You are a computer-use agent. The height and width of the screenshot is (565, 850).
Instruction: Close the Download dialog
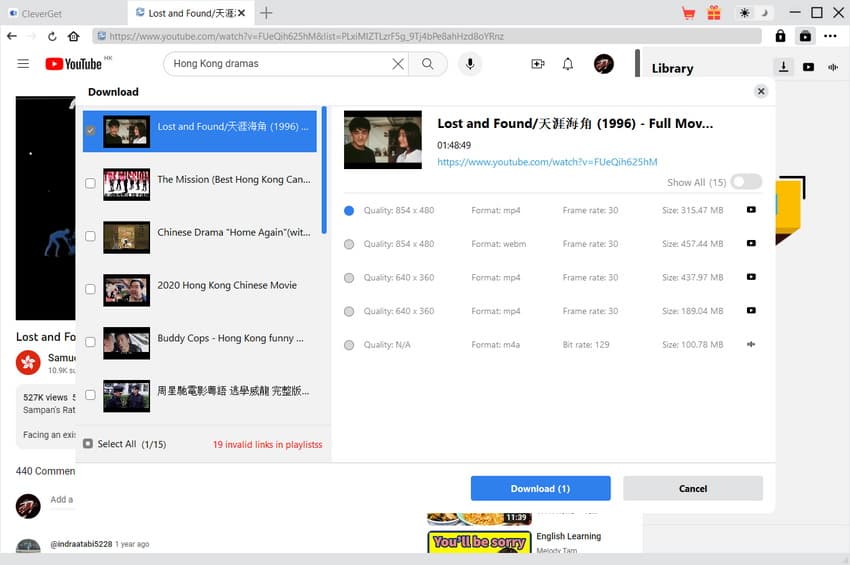761,91
